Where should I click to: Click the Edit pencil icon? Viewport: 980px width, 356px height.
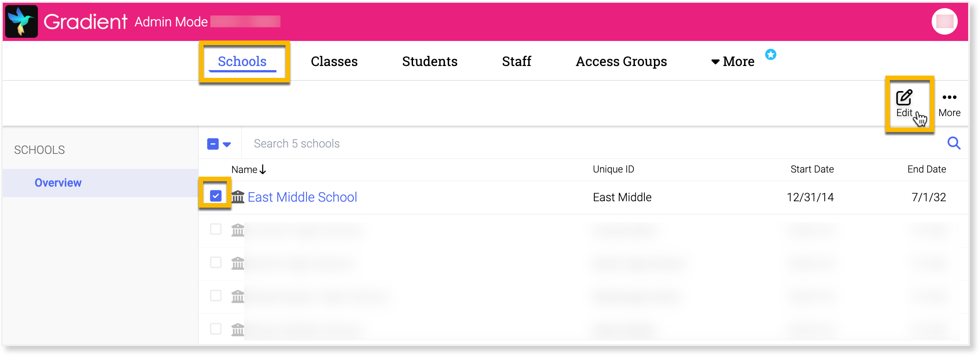pos(904,98)
